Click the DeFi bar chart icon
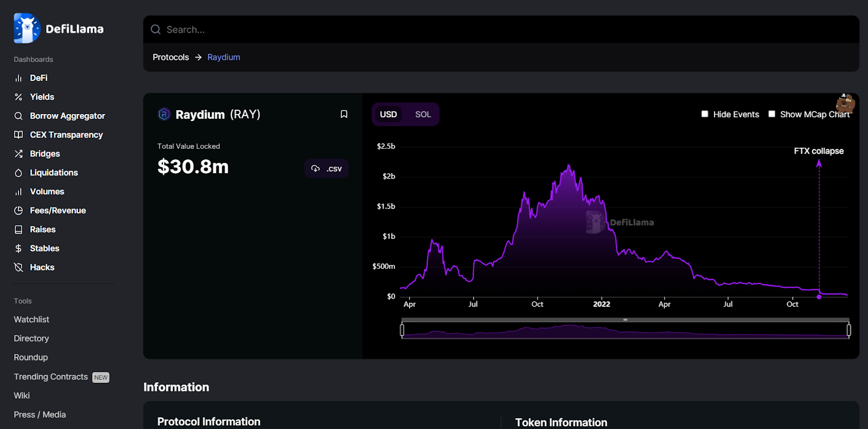The image size is (868, 429). pos(18,78)
